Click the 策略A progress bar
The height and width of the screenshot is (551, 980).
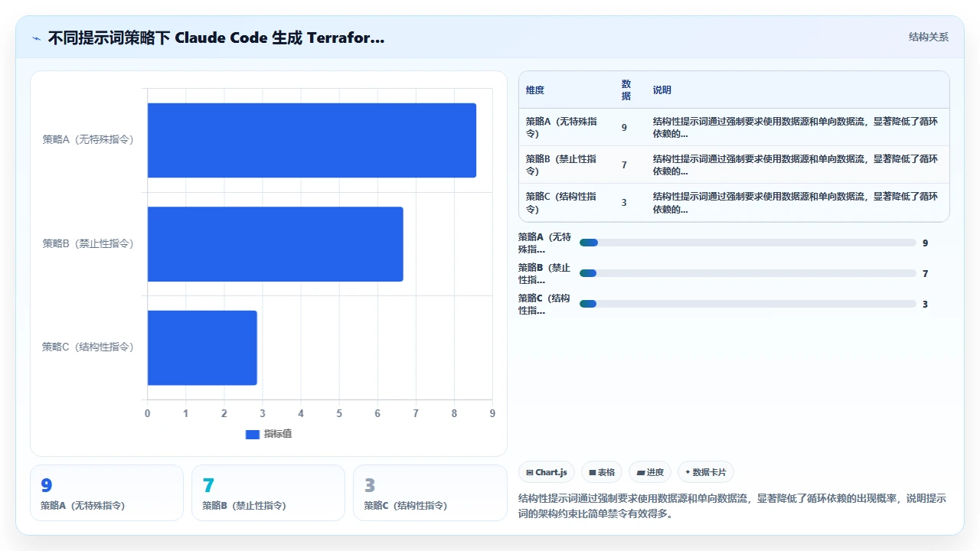pos(748,243)
